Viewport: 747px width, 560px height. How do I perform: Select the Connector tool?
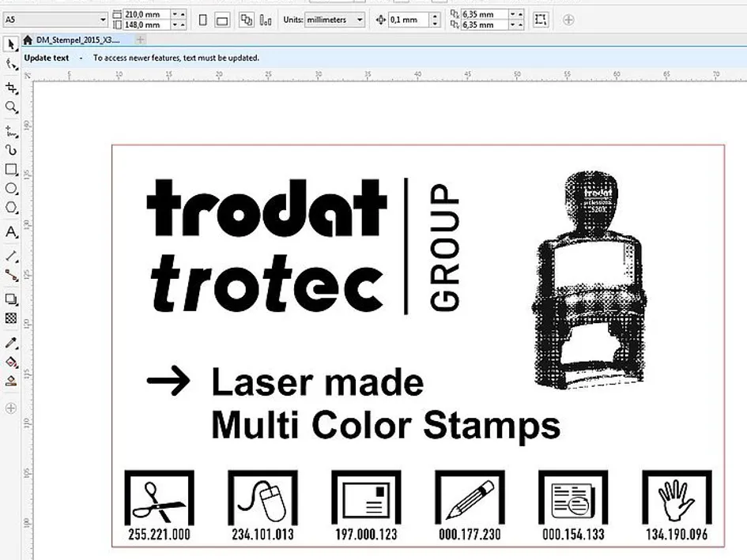point(10,275)
